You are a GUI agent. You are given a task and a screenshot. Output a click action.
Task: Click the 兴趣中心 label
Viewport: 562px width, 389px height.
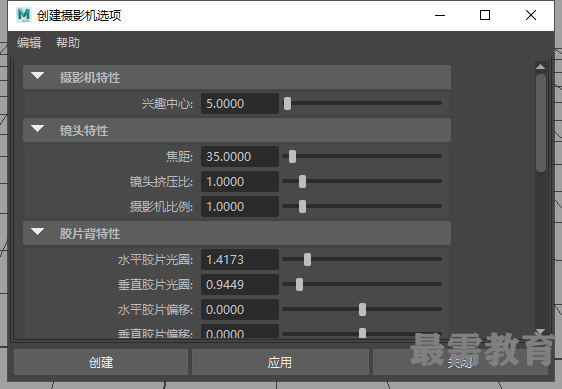pyautogui.click(x=167, y=104)
